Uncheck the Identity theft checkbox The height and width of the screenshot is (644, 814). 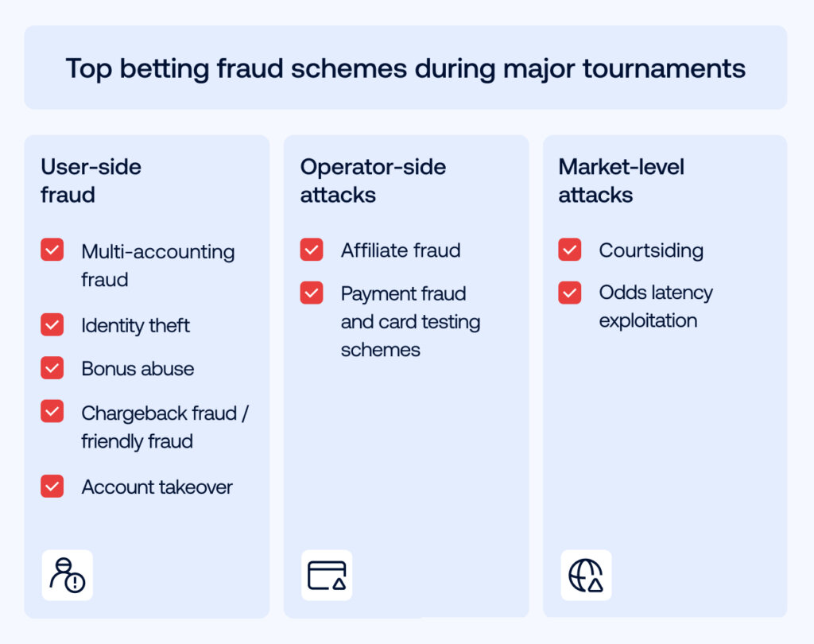[x=52, y=324]
